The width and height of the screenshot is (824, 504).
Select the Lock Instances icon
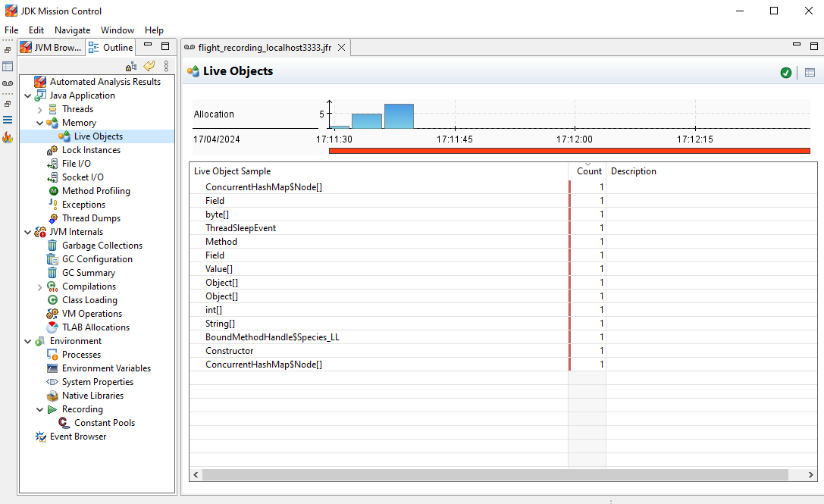tap(52, 150)
